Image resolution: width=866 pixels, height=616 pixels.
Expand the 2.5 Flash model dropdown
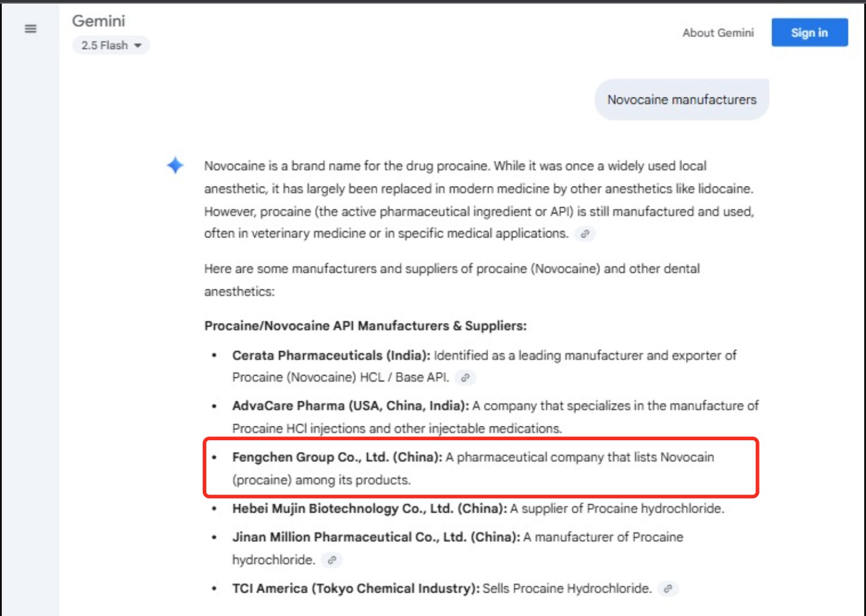pyautogui.click(x=111, y=45)
